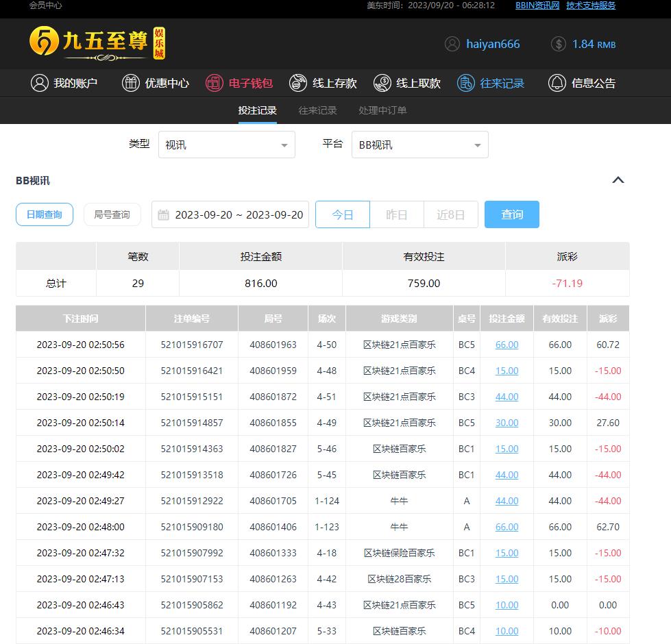The width and height of the screenshot is (671, 644).
Task: Switch to 局号查询 query mode
Action: click(112, 214)
